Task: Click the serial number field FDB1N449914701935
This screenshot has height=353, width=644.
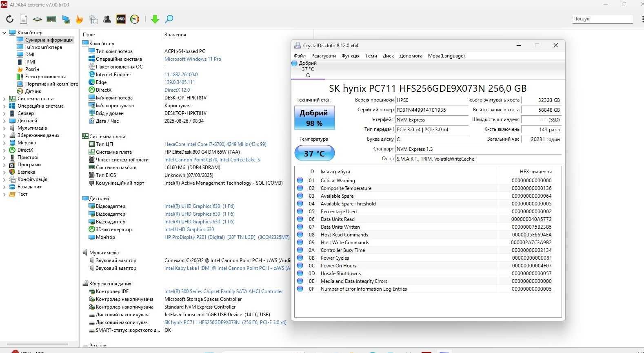Action: [432, 110]
